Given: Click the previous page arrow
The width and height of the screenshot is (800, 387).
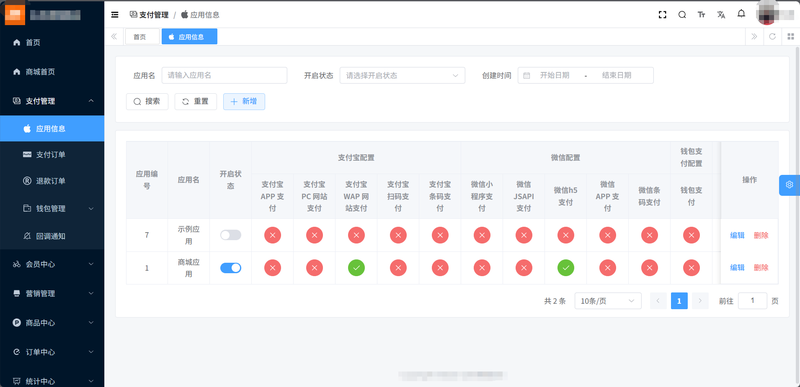Looking at the screenshot, I should click(x=658, y=301).
